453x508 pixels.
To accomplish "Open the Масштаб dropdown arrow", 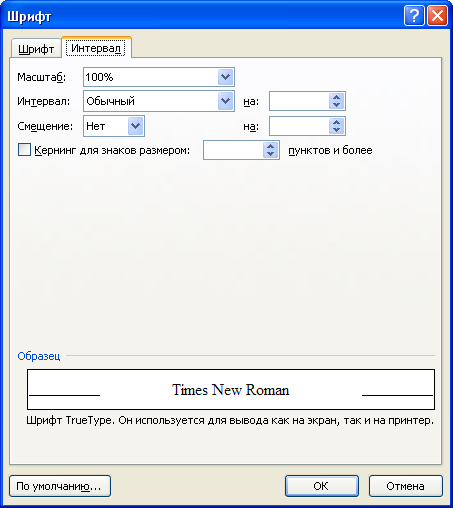I will (x=226, y=77).
